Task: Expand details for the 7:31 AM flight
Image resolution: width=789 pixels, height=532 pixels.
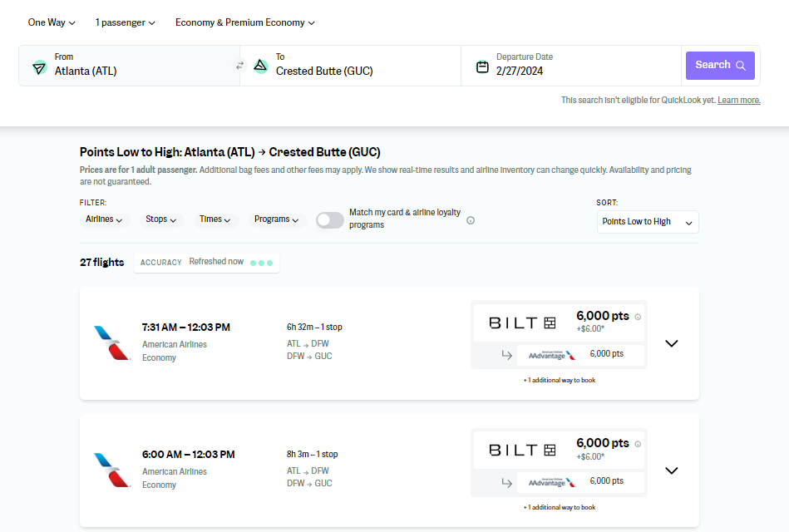Action: (672, 343)
